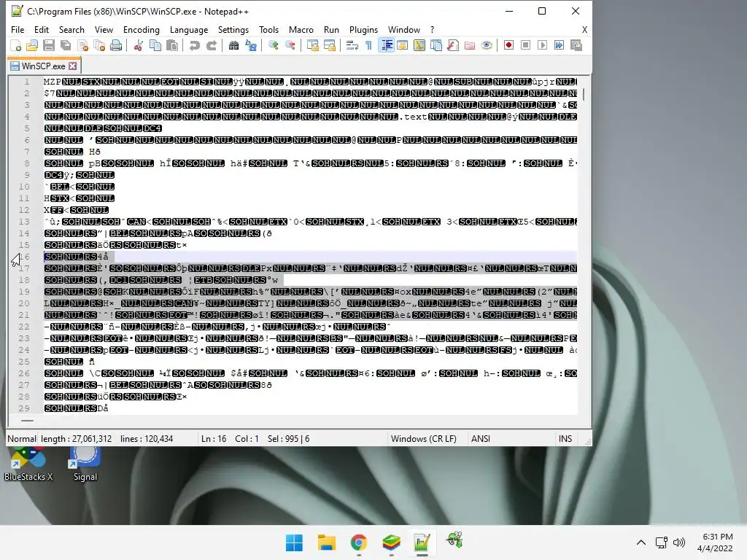Toggle the INS insert mode in the status bar
This screenshot has height=560, width=747.
(x=565, y=438)
